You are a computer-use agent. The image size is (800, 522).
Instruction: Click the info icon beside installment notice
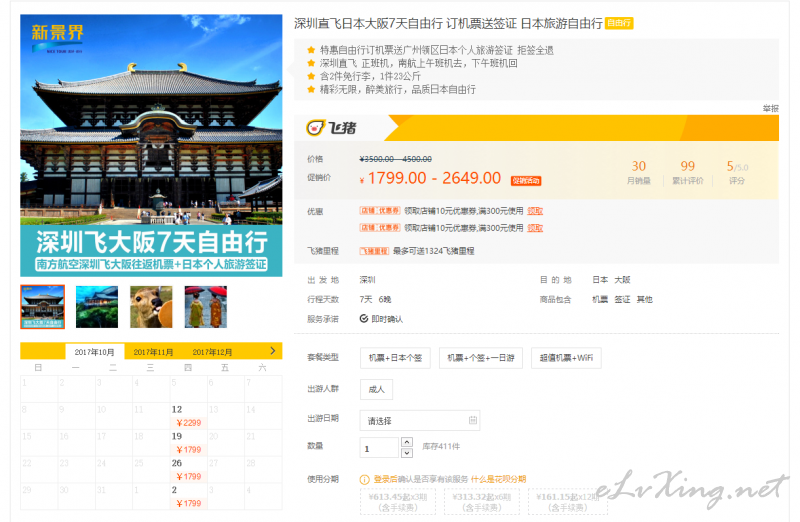[364, 480]
